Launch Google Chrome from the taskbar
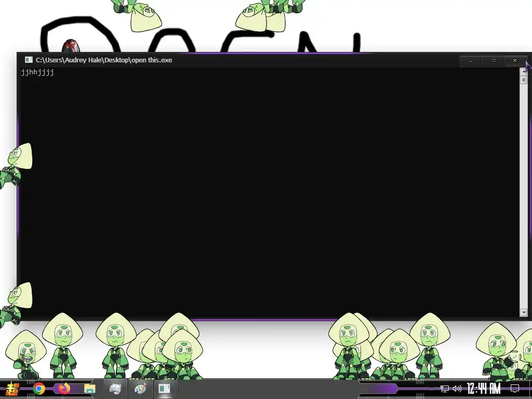This screenshot has width=532, height=399. click(x=38, y=389)
